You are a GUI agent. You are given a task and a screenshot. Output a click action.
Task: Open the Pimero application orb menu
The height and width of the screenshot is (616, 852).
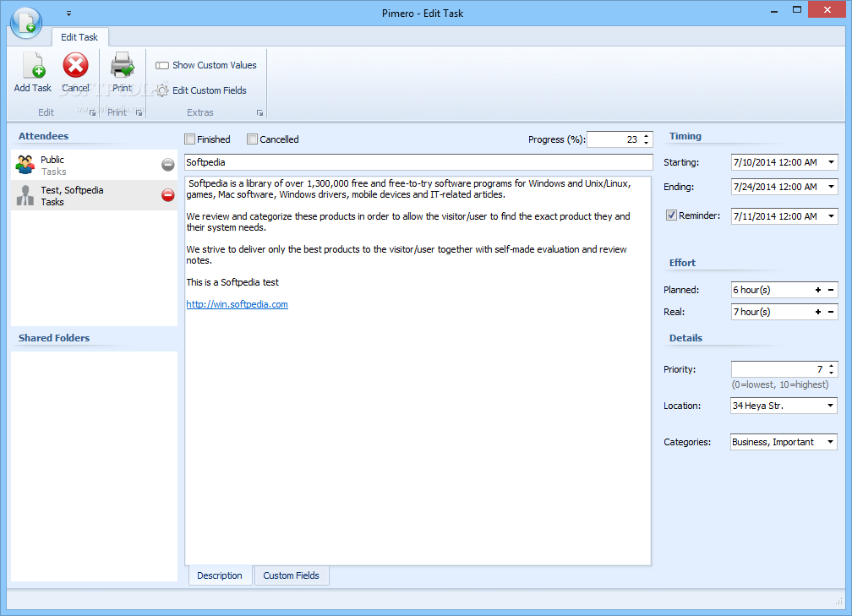coord(26,22)
